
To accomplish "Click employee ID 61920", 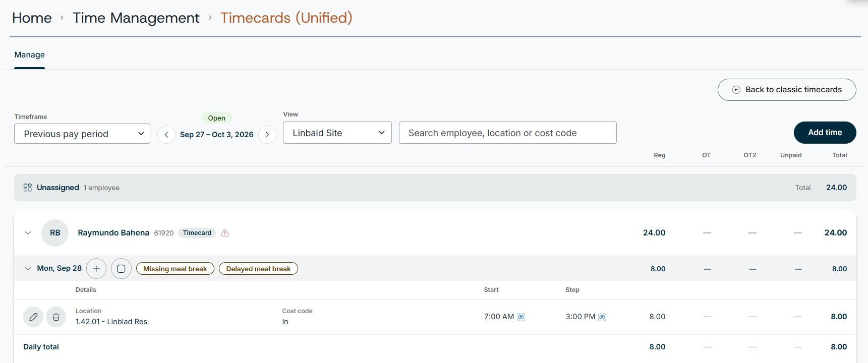I will 164,233.
